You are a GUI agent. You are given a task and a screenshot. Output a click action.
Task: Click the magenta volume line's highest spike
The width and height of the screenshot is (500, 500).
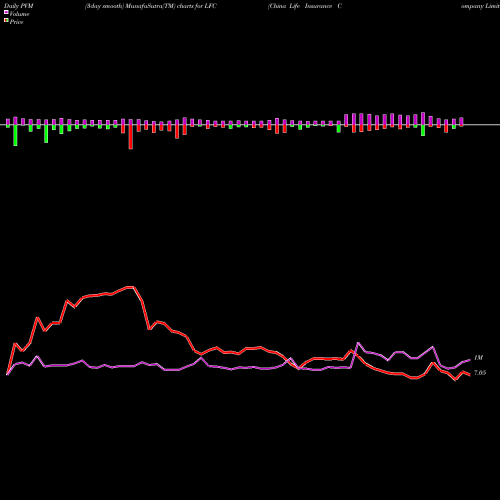pyautogui.click(x=358, y=343)
